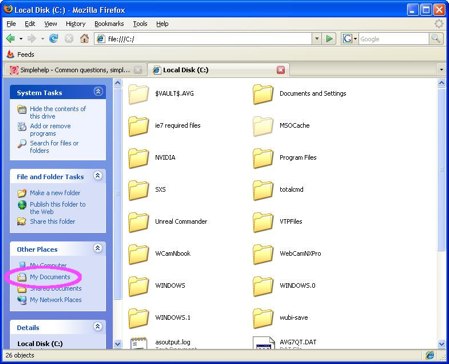Click the file list scroll down arrow
The image size is (449, 364).
coord(441,344)
